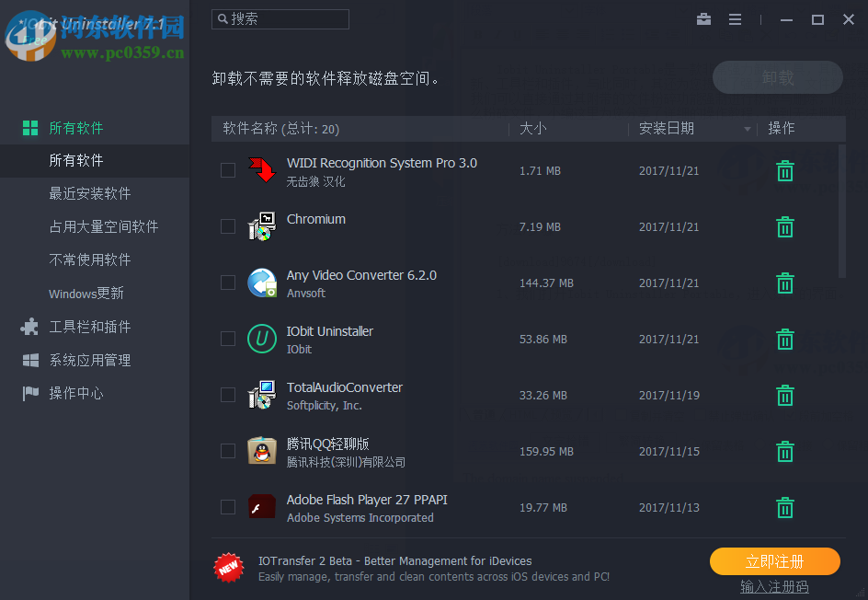Click the Any Video Converter app icon
Image resolution: width=868 pixels, height=600 pixels.
coord(261,283)
